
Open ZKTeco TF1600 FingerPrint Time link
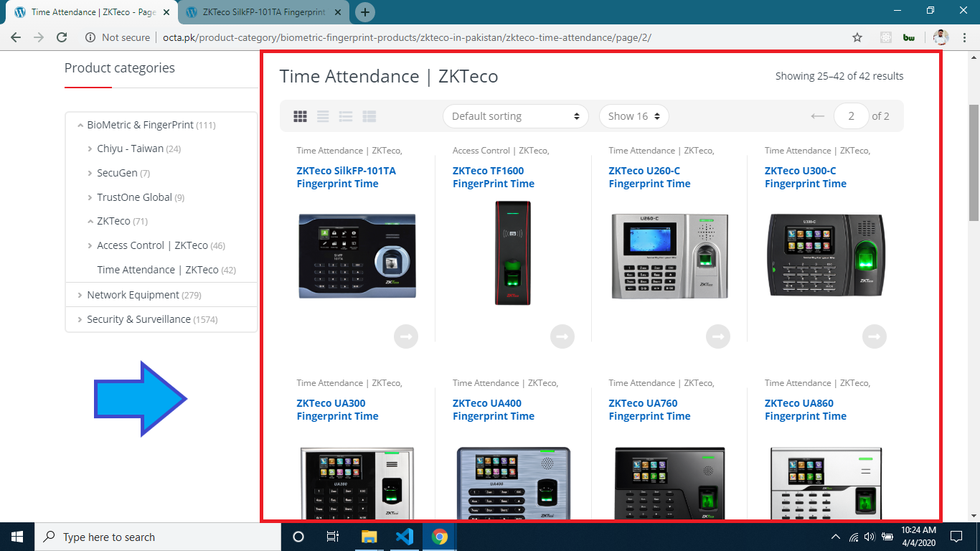click(x=494, y=177)
